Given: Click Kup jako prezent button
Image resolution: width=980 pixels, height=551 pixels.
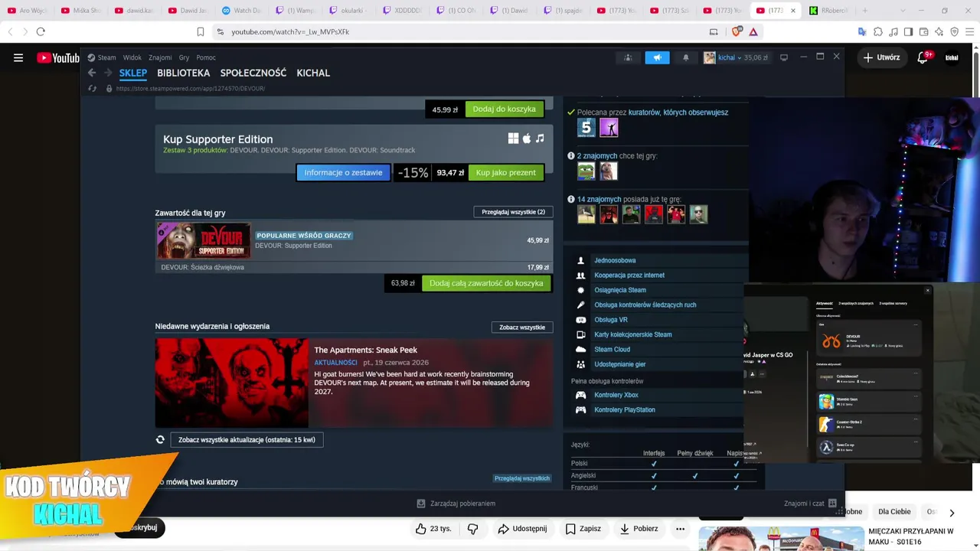Looking at the screenshot, I should [x=506, y=173].
